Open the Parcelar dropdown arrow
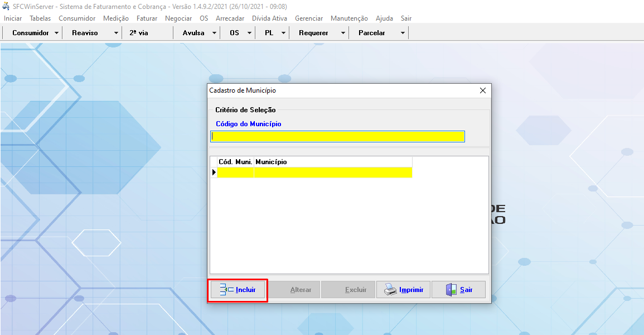644x335 pixels. 403,33
